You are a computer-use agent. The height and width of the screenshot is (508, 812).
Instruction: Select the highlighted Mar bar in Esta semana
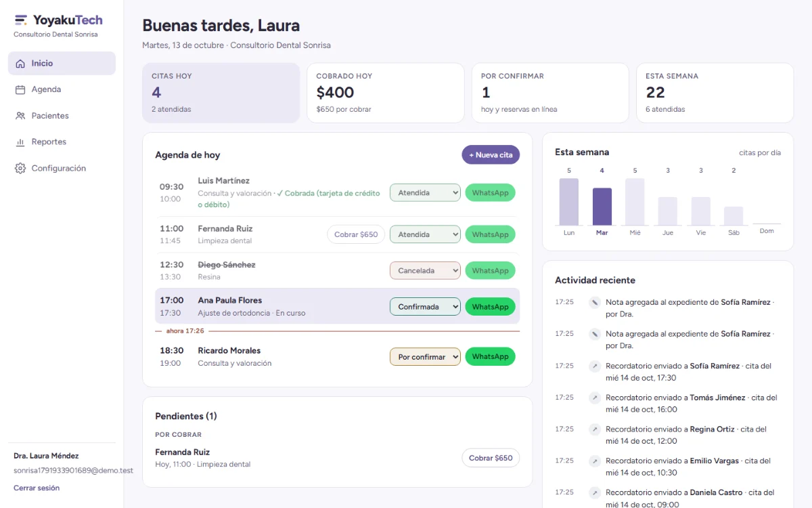602,207
